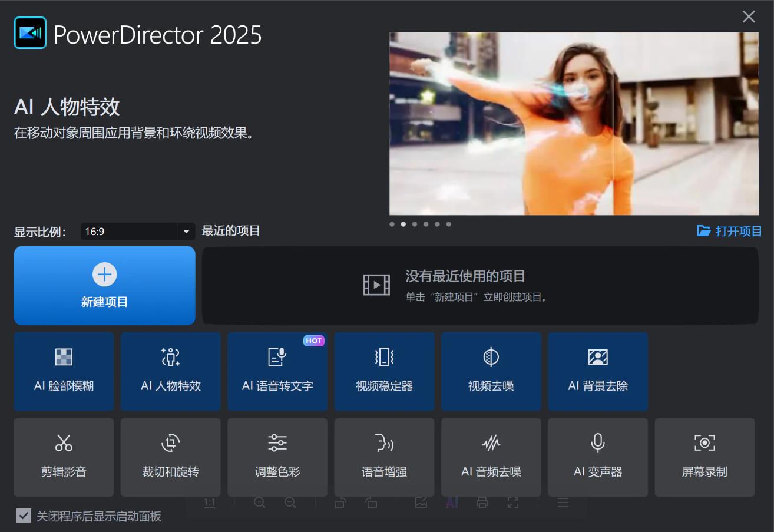Click the 新建项目 button

[x=104, y=285]
